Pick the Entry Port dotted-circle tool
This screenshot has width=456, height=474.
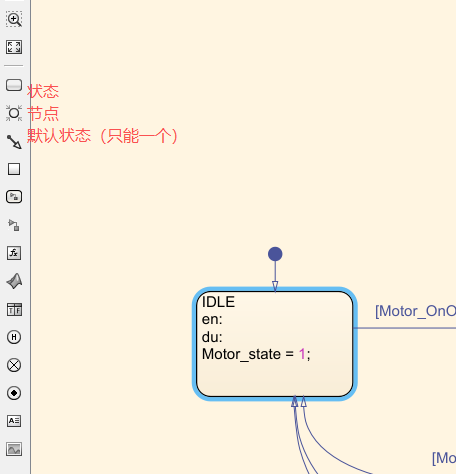pos(14,393)
